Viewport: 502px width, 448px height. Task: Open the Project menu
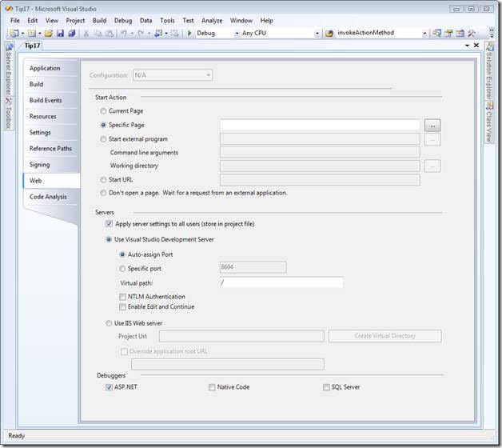pyautogui.click(x=76, y=21)
